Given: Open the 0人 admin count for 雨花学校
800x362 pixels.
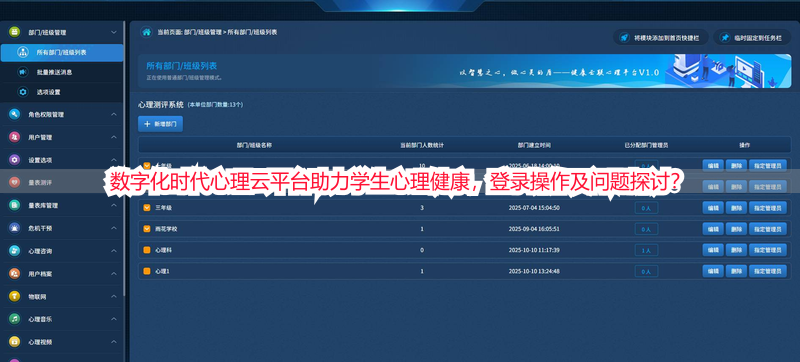Looking at the screenshot, I should click(x=646, y=229).
